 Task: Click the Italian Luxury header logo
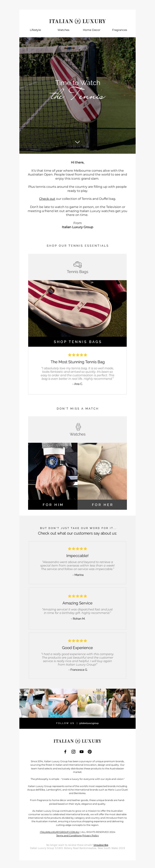pyautogui.click(x=77, y=21)
